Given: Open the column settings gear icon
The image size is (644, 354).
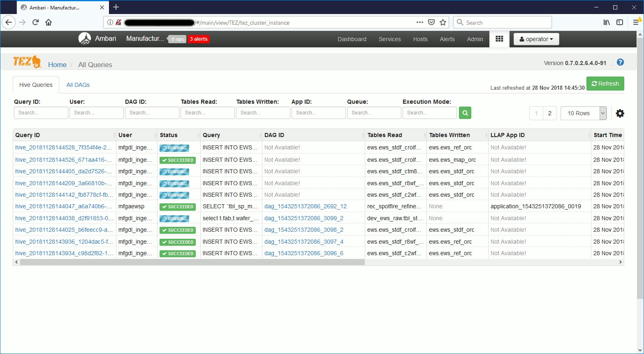Looking at the screenshot, I should click(x=620, y=113).
